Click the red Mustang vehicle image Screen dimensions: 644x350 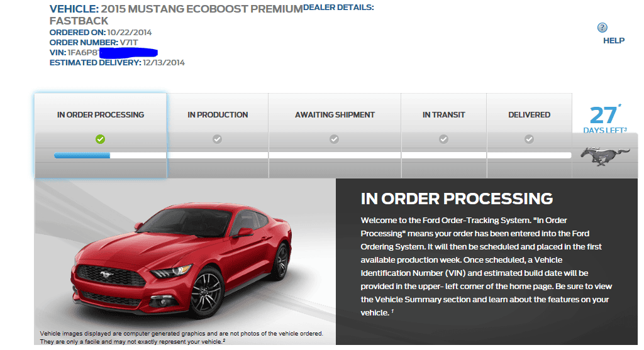[181, 260]
